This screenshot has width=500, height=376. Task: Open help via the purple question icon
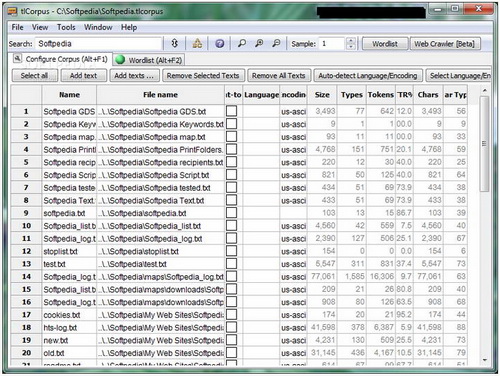click(219, 44)
